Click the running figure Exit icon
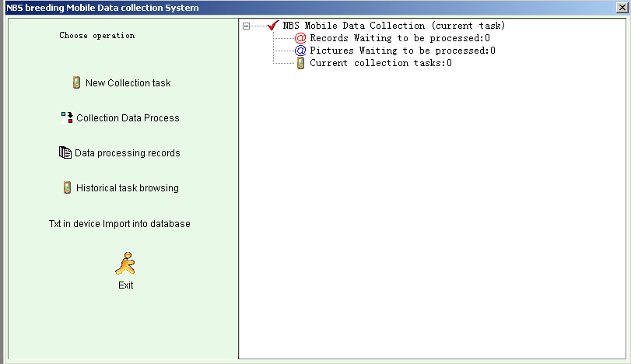This screenshot has width=631, height=364. [125, 264]
